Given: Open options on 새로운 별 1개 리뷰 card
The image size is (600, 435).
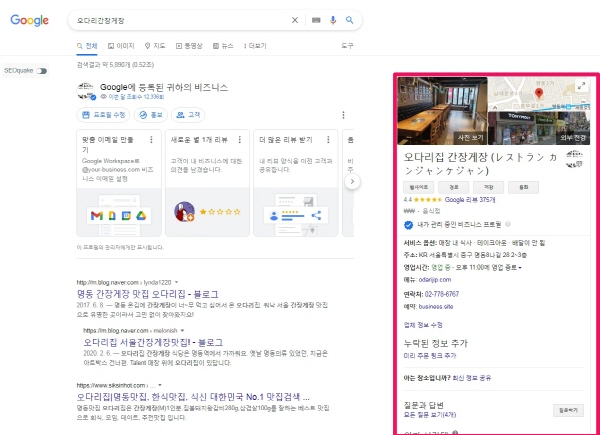Looking at the screenshot, I should (240, 140).
